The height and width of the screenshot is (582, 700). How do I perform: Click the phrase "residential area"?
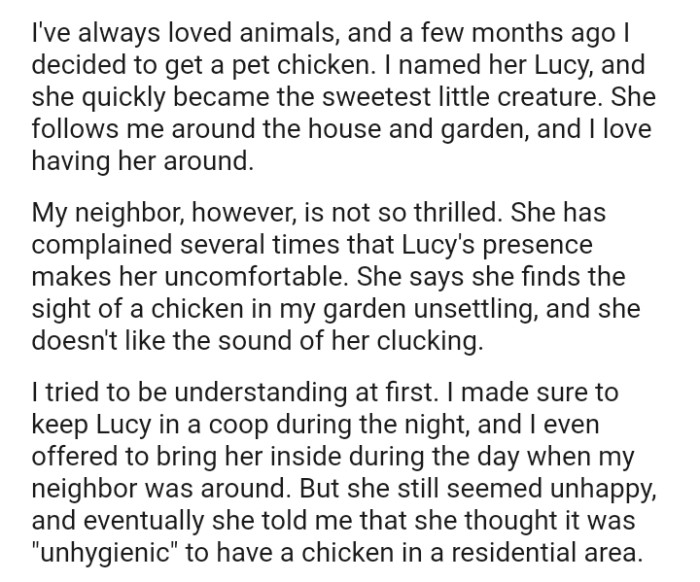545,553
